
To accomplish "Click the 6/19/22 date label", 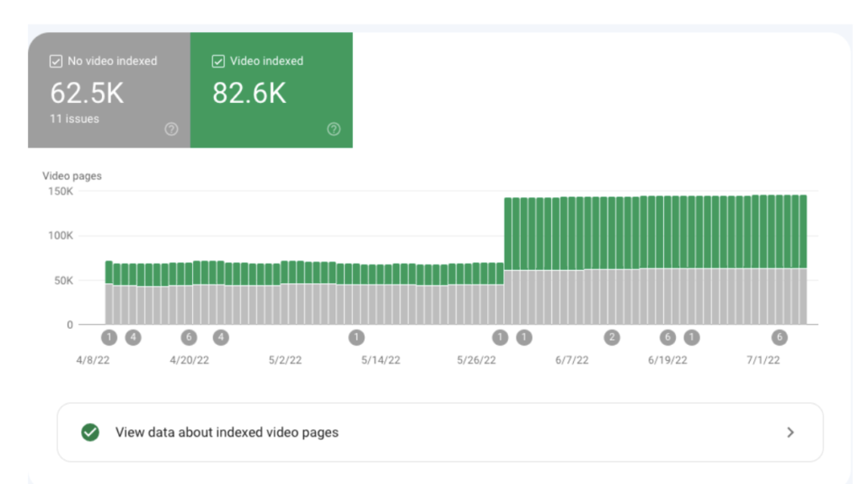I will click(667, 360).
